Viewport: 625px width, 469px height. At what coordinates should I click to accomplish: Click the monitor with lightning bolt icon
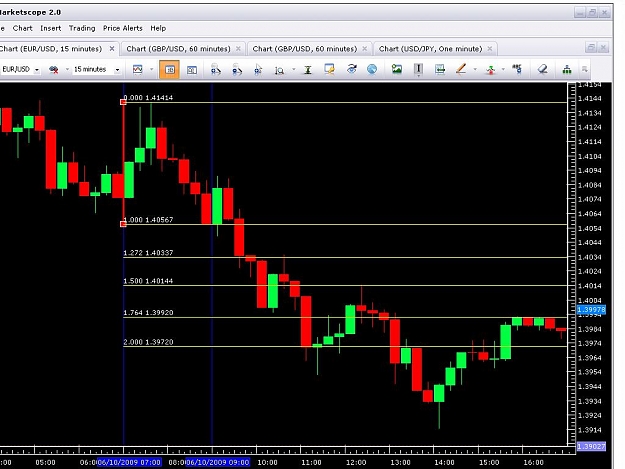329,69
